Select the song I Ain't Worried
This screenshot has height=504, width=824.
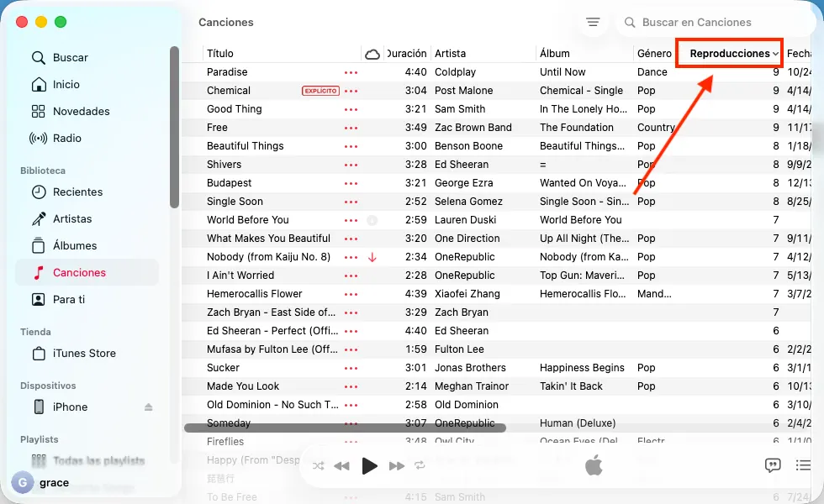click(240, 276)
